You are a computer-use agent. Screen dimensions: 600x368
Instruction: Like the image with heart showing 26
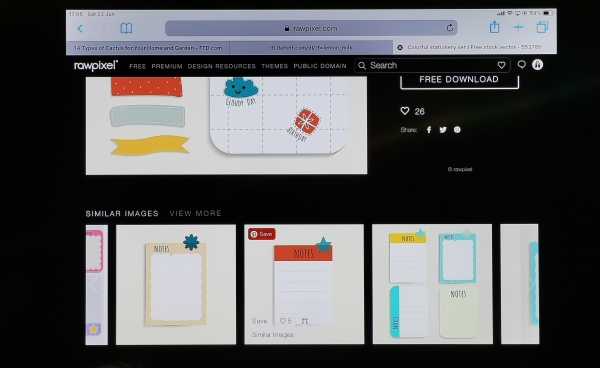click(405, 111)
